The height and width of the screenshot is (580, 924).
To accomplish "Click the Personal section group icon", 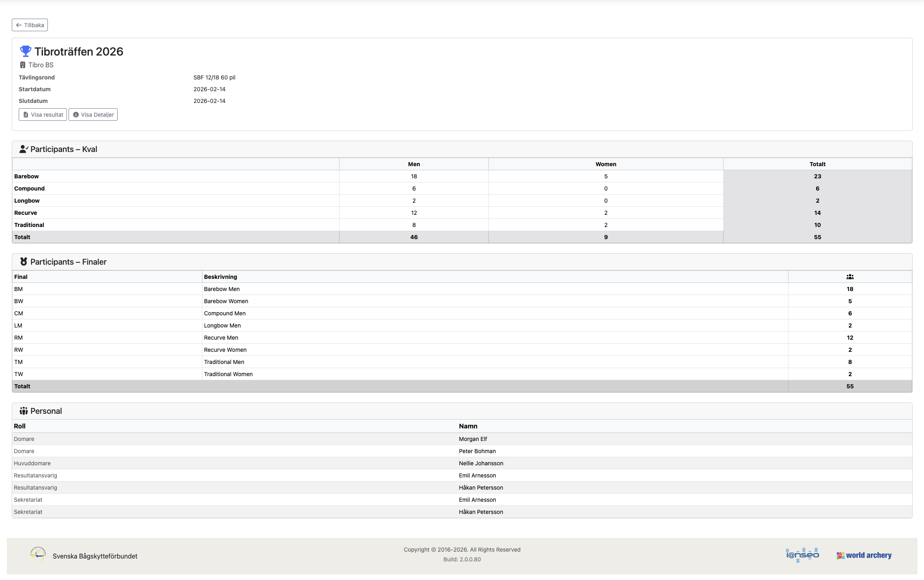I will tap(24, 411).
